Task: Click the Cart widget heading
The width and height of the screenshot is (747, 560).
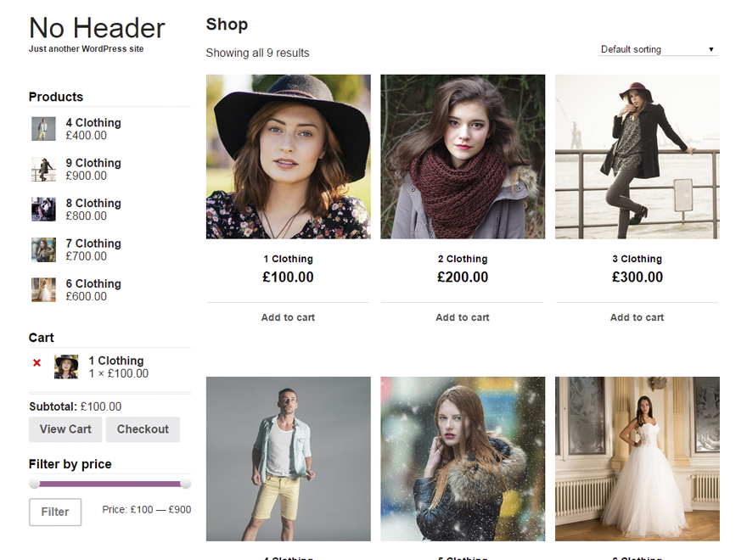Action: 42,338
